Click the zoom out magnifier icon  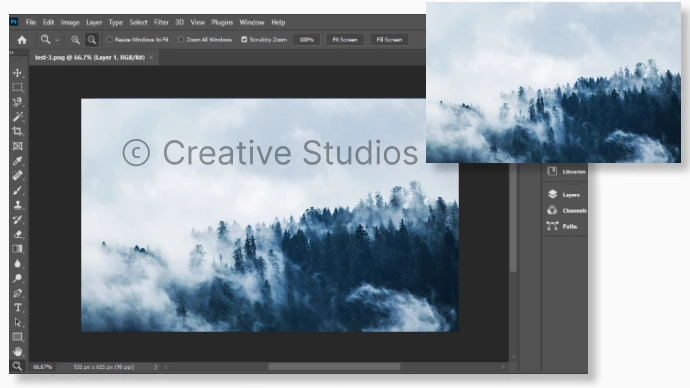pyautogui.click(x=92, y=40)
